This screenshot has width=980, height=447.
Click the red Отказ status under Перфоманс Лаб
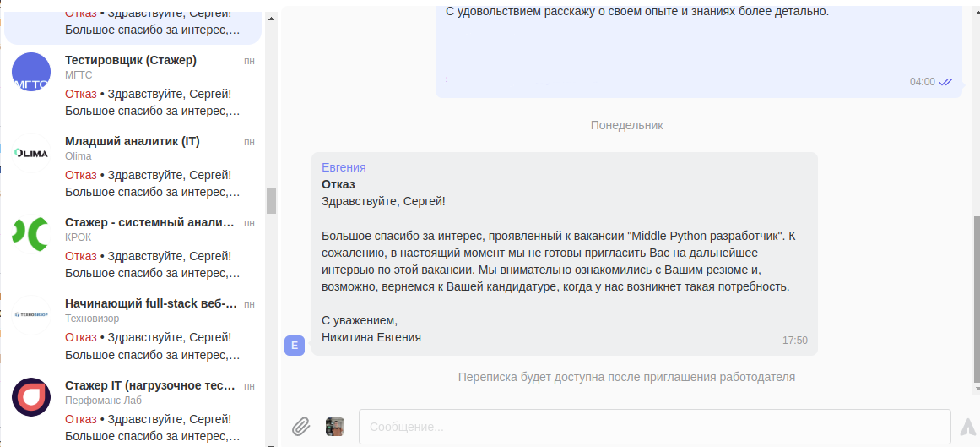81,419
